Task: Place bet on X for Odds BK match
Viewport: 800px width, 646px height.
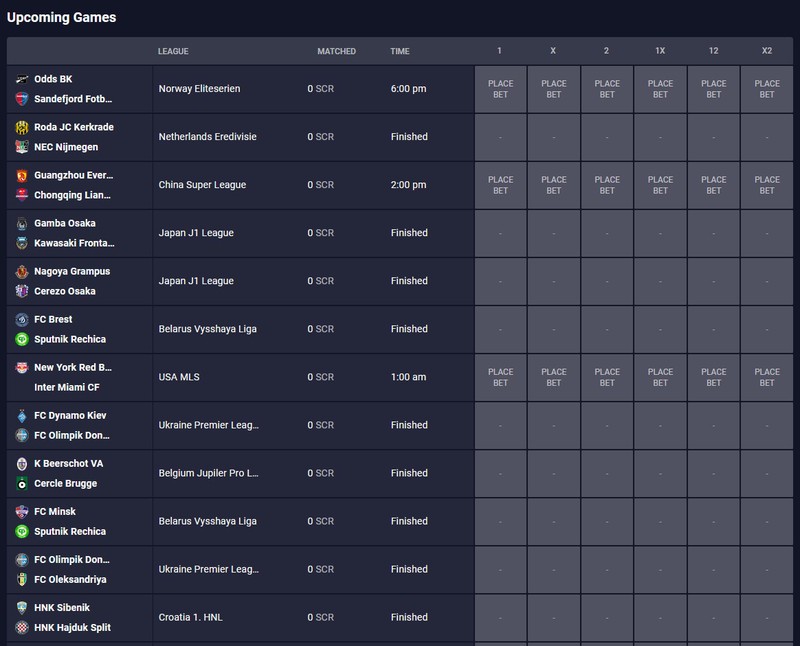Action: tap(554, 89)
